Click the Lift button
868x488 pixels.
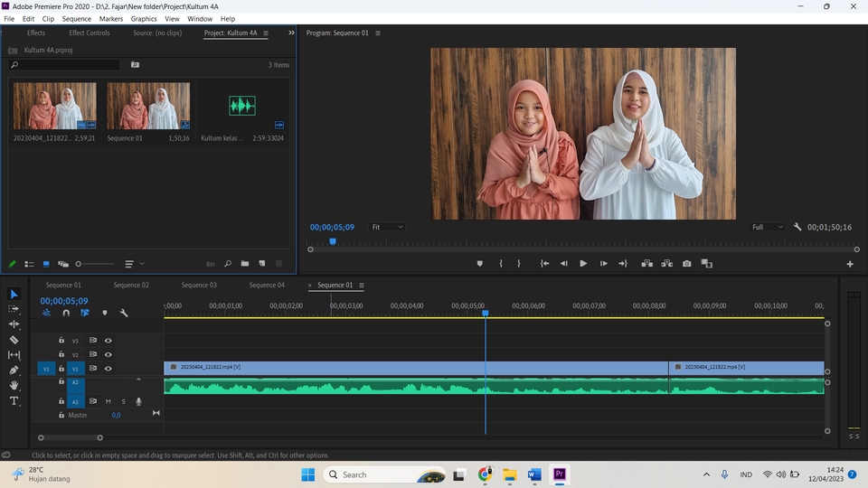646,263
